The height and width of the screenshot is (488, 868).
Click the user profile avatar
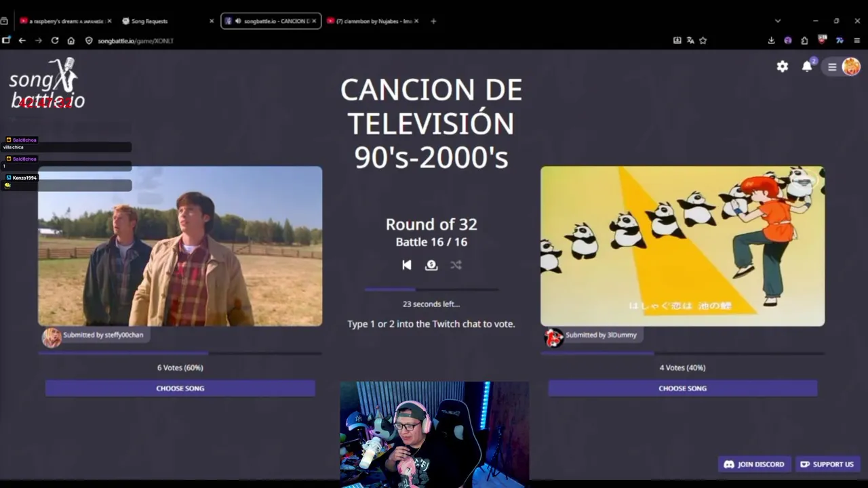(x=851, y=66)
